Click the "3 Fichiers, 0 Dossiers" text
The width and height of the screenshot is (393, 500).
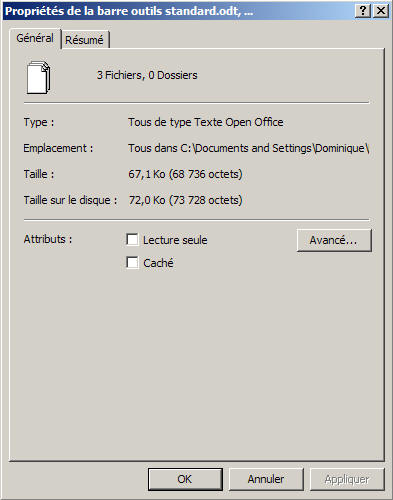pos(147,75)
